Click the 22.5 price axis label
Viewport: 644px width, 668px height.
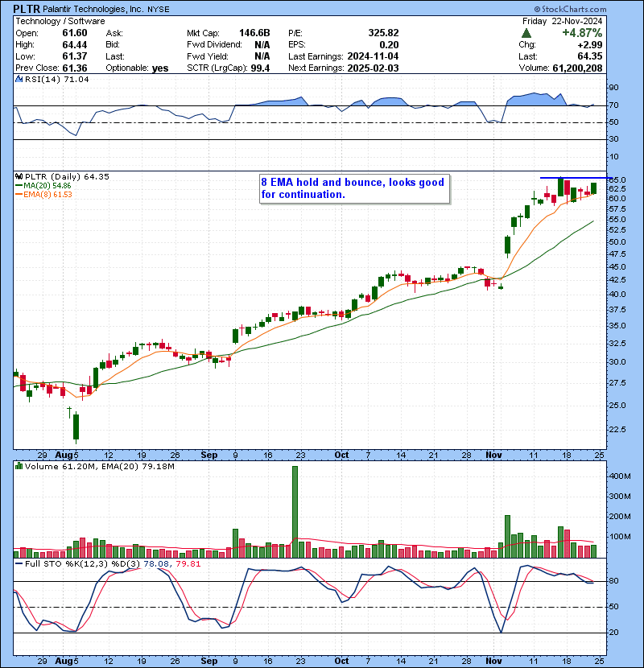pyautogui.click(x=617, y=430)
